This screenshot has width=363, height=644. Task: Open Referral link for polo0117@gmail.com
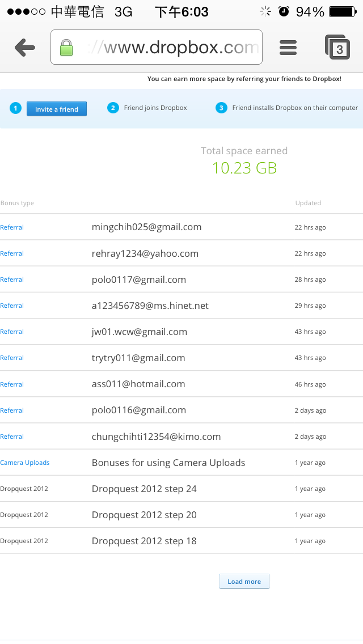[12, 279]
